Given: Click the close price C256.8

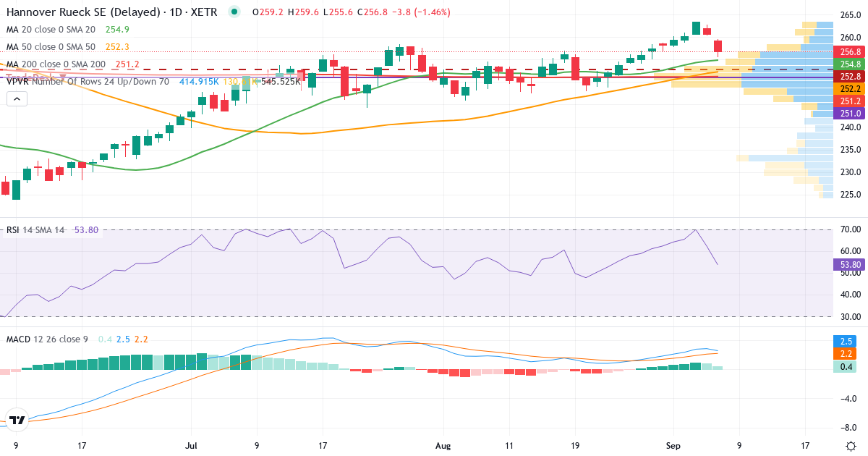Looking at the screenshot, I should pos(372,12).
